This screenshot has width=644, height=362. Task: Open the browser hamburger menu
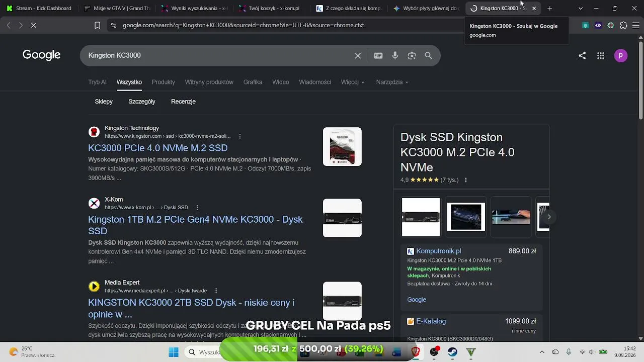pos(636,25)
